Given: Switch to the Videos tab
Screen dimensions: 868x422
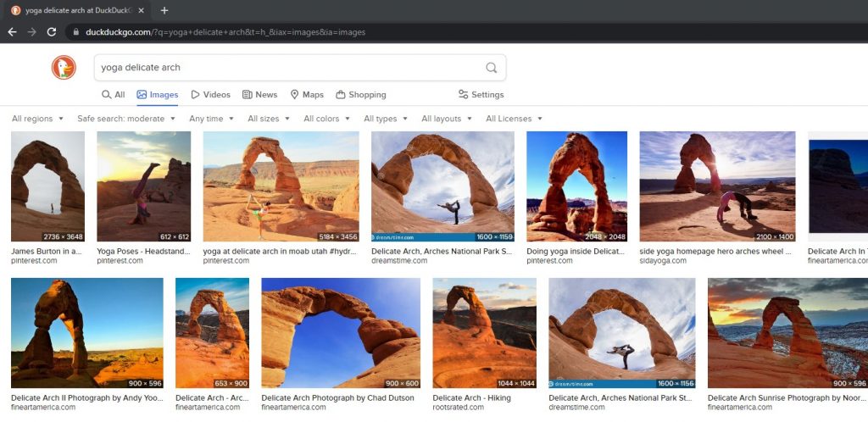Looking at the screenshot, I should coord(210,95).
